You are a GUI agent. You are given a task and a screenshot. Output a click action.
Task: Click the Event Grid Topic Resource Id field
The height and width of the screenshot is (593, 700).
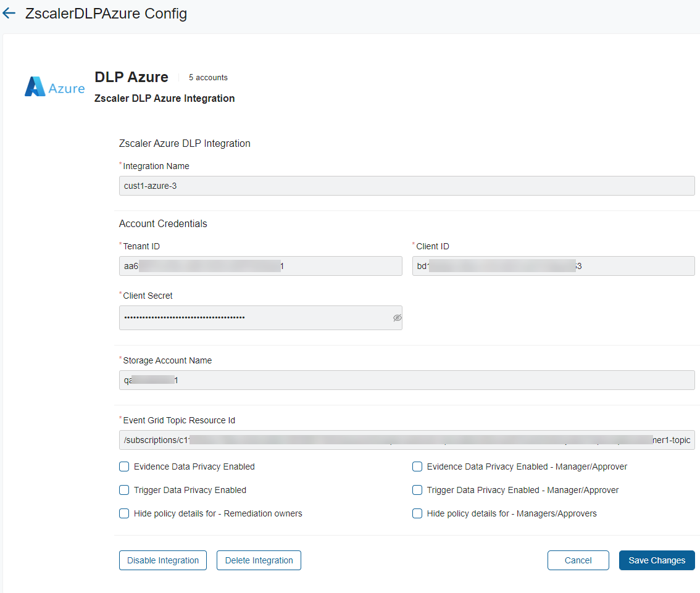tap(406, 440)
